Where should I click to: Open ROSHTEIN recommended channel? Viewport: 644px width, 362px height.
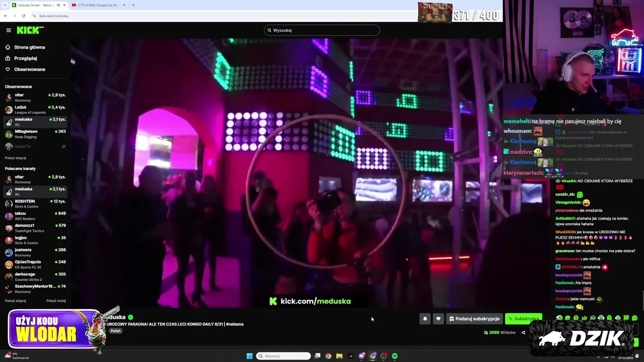click(35, 203)
